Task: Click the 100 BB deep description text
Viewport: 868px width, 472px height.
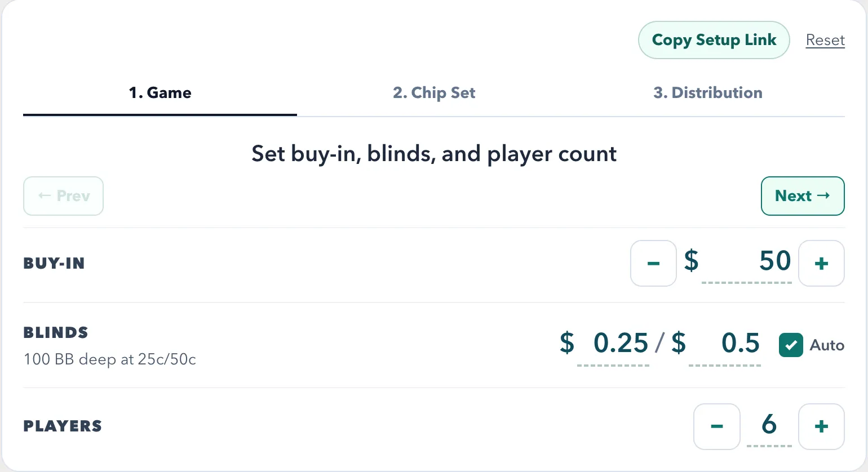Action: [x=110, y=359]
